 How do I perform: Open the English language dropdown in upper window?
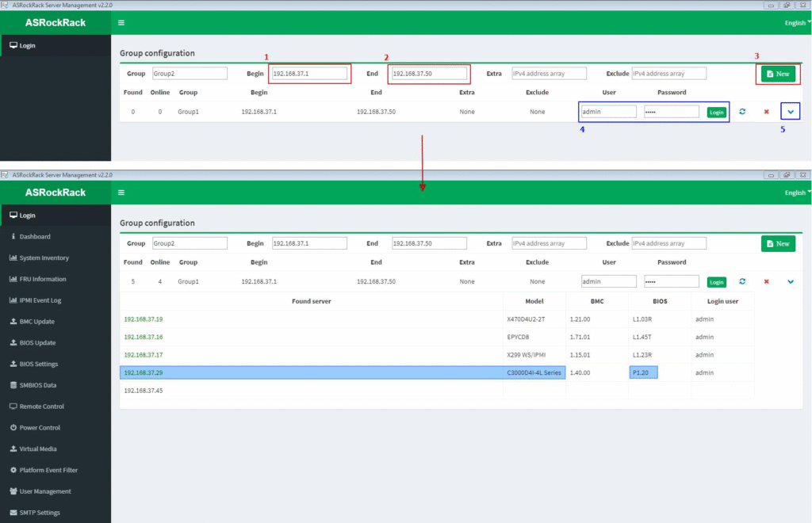(797, 23)
